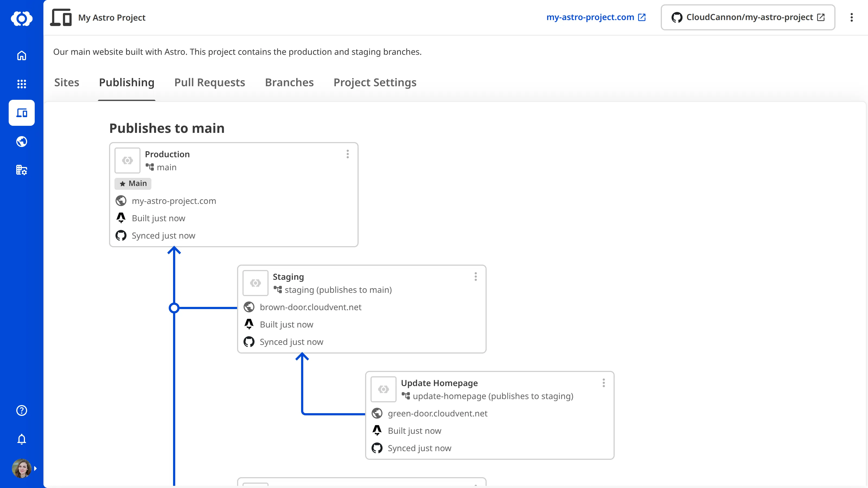The image size is (868, 488).
Task: Open the Staging site options menu
Action: [x=476, y=277]
